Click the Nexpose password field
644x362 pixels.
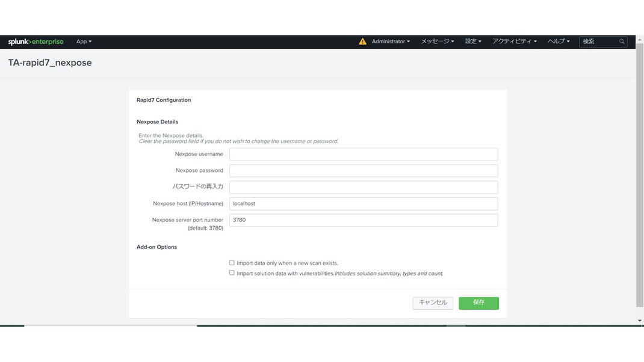click(x=364, y=171)
